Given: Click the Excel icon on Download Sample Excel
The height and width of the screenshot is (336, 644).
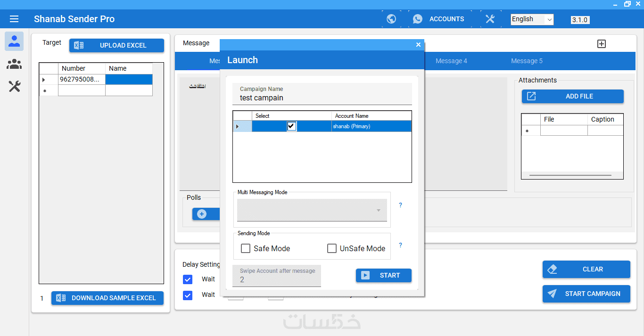Looking at the screenshot, I should coord(60,298).
